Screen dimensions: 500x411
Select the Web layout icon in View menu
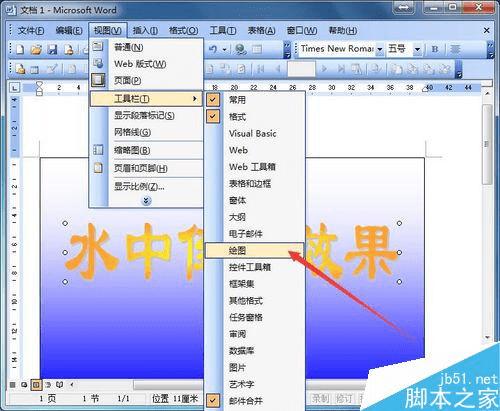[x=98, y=63]
